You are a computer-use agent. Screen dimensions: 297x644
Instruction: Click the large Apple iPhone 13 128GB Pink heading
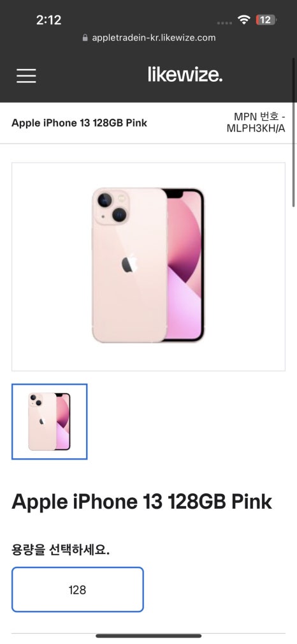click(142, 502)
